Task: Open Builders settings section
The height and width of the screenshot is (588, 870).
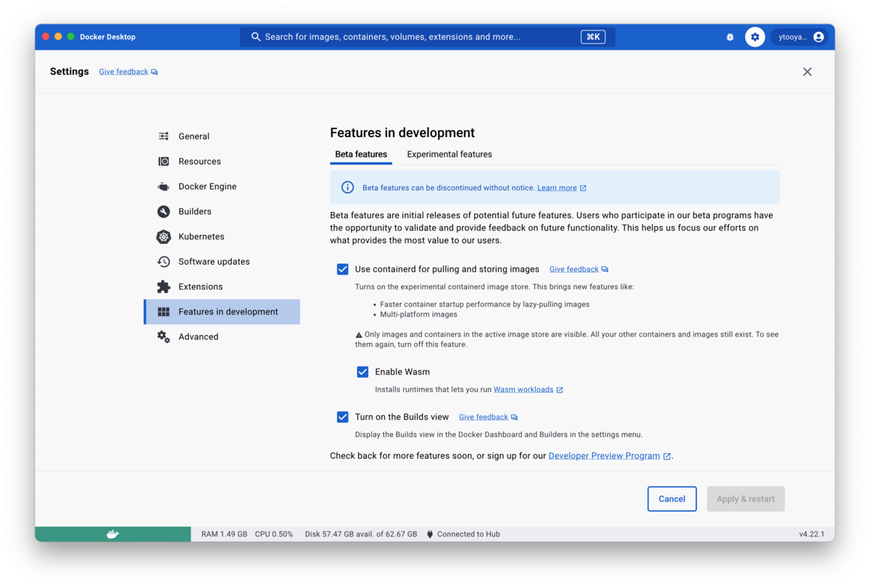Action: point(222,212)
